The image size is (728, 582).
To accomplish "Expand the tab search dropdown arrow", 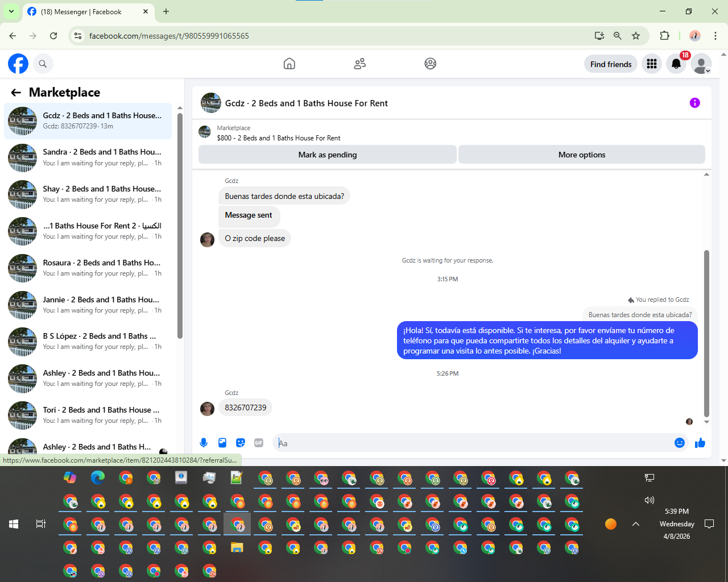I will [x=11, y=11].
